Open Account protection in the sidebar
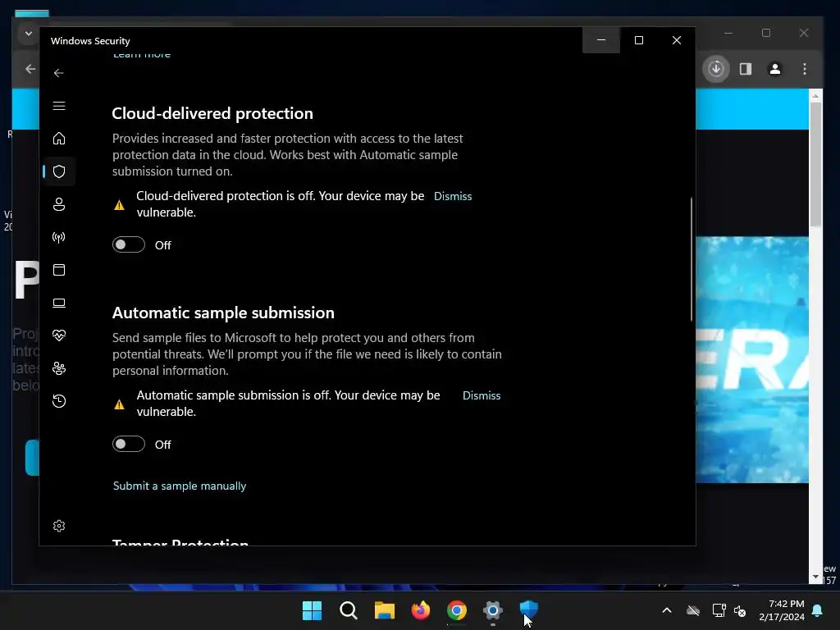This screenshot has width=840, height=630. click(59, 204)
